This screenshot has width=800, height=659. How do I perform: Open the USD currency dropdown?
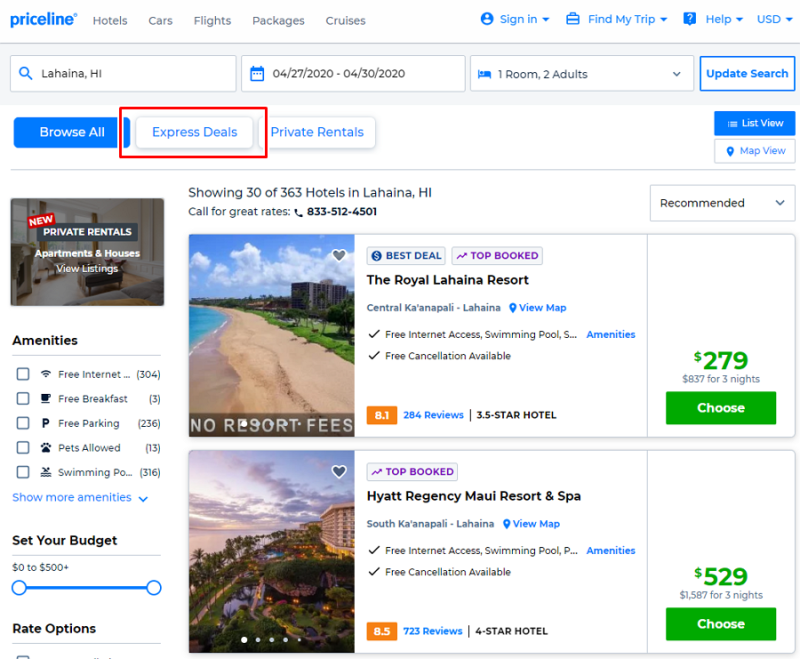pos(774,19)
